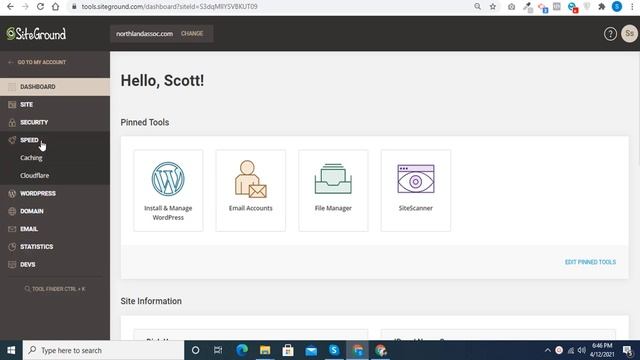The width and height of the screenshot is (640, 360).
Task: Open the extensions puzzle piece icon
Action: [x=602, y=7]
